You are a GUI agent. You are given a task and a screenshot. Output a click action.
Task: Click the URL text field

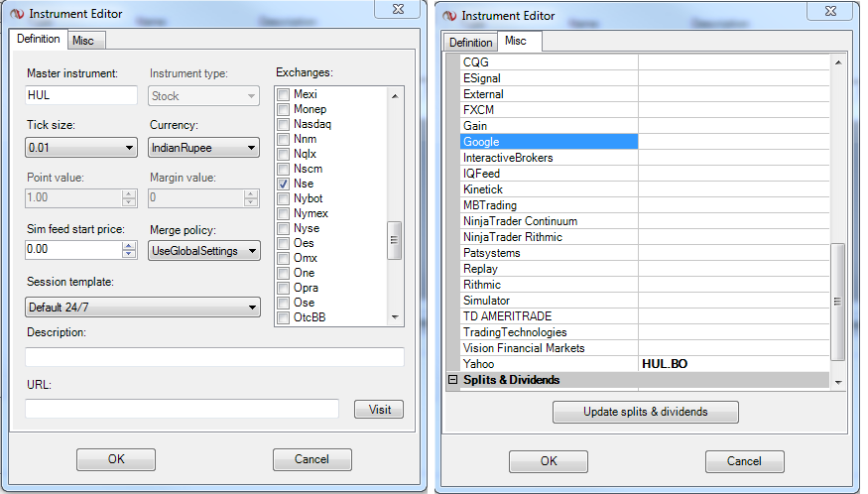click(x=183, y=409)
